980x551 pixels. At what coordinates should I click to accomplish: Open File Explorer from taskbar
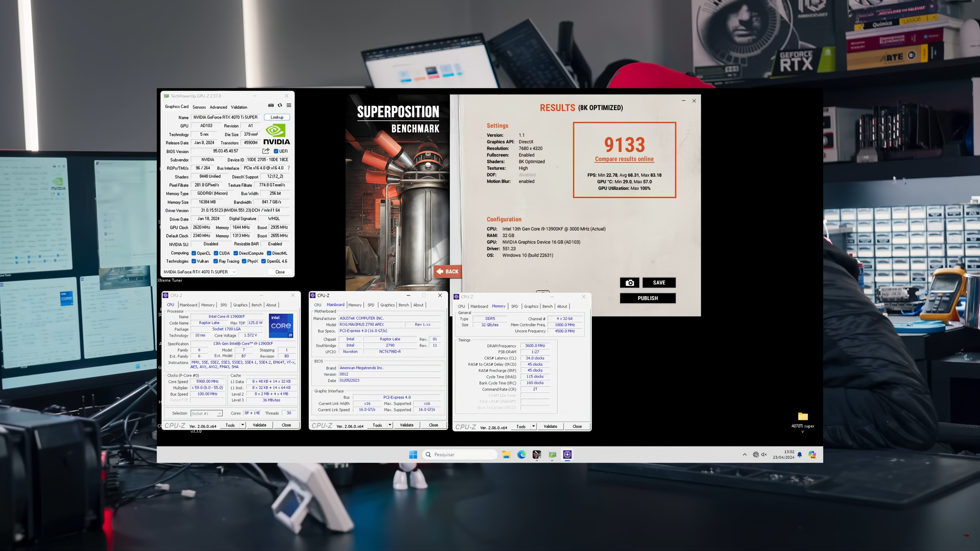(506, 454)
